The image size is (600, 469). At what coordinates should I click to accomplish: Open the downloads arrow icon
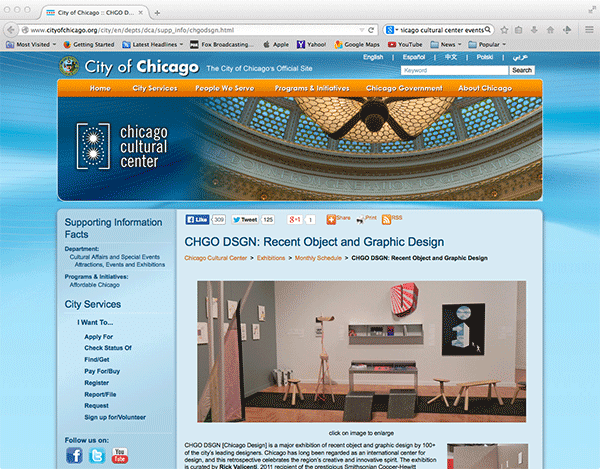coord(534,30)
